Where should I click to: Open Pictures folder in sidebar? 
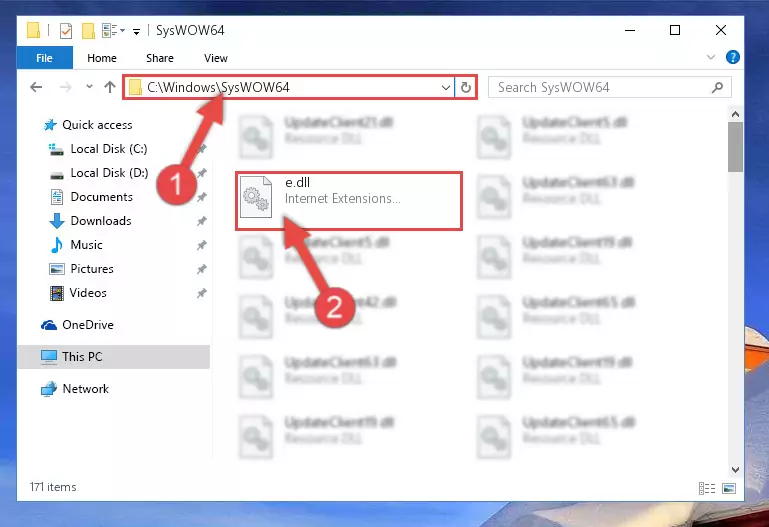coord(92,269)
